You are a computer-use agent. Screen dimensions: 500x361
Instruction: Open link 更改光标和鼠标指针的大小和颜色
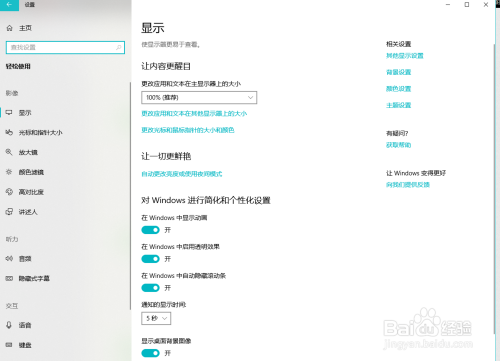188,130
